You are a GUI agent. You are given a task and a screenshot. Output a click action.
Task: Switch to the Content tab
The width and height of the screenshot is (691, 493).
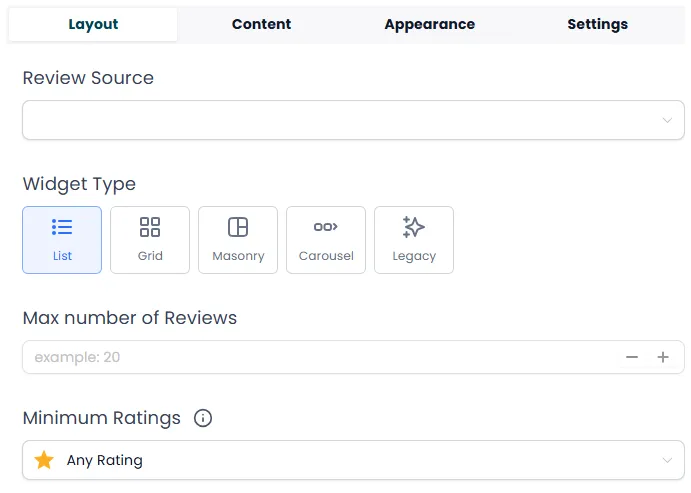(x=261, y=24)
